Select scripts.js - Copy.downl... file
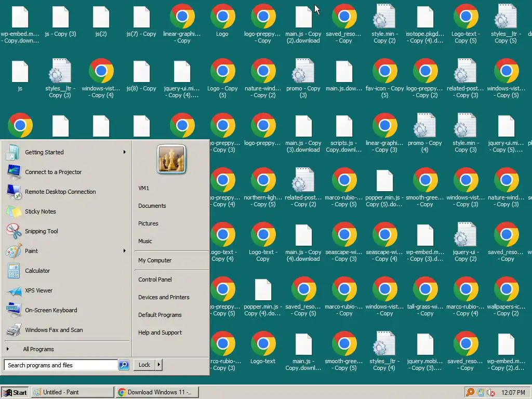 (x=344, y=133)
